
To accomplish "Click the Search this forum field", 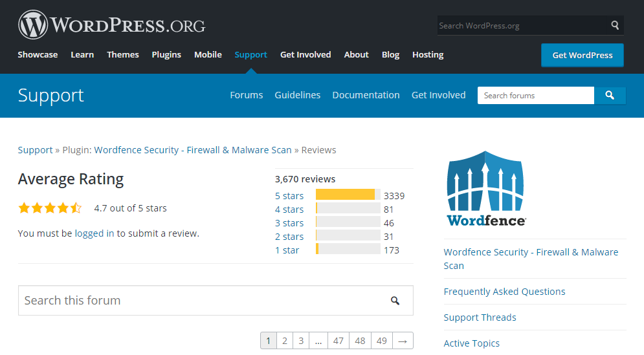I will (x=201, y=301).
